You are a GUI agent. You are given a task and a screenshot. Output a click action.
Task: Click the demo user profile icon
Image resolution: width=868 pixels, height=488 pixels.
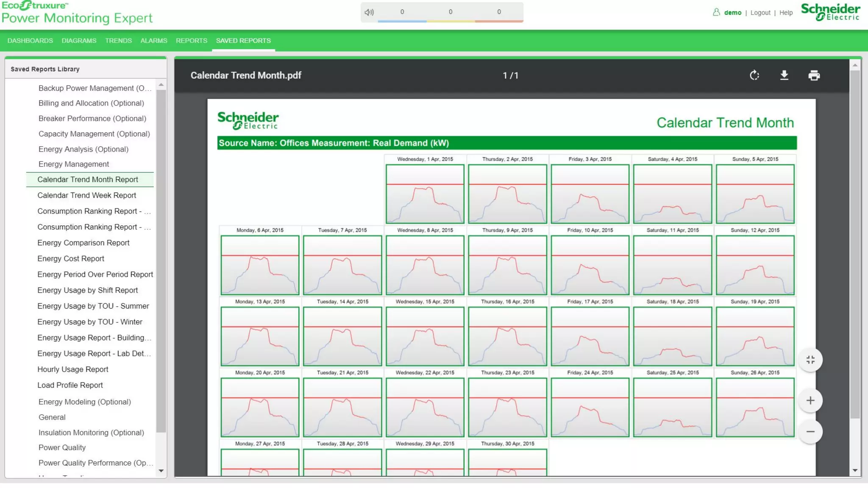[716, 12]
